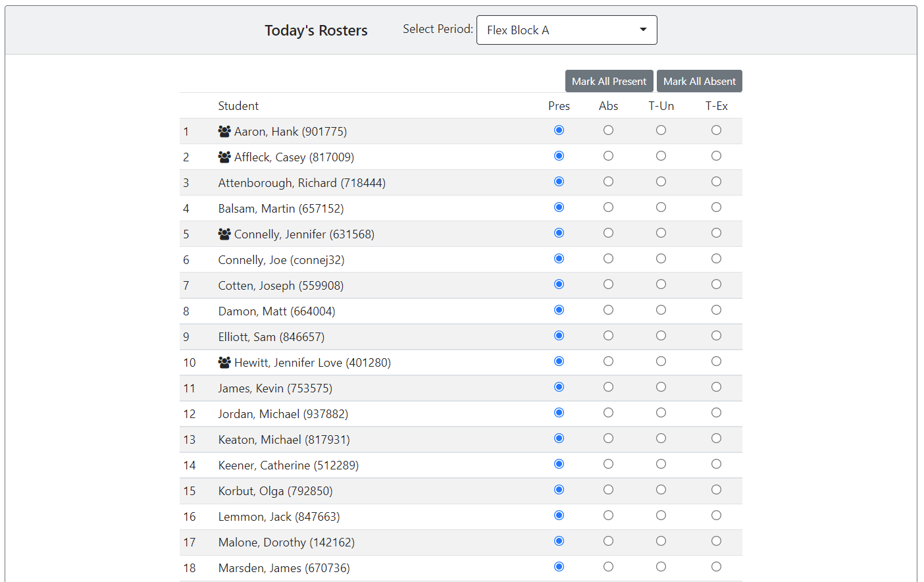Mark Malone, Dorothy as tardy excused
Screen dimensions: 924x582
click(716, 541)
